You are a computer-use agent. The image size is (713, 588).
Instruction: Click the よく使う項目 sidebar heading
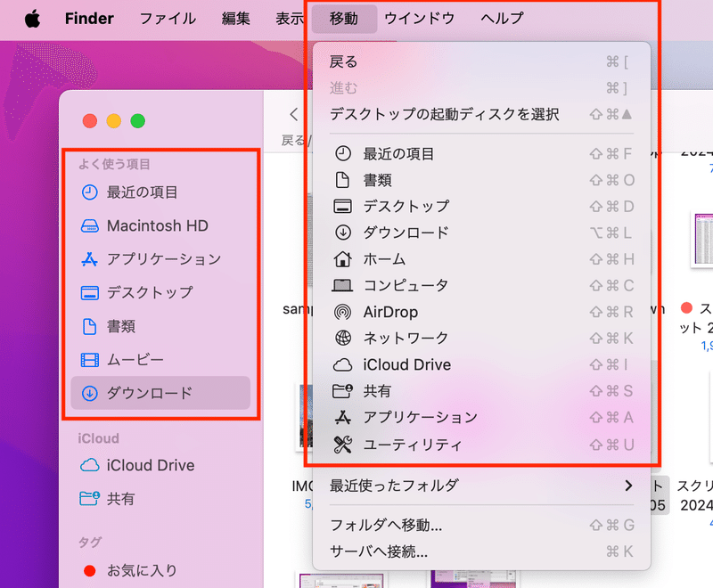[x=114, y=164]
